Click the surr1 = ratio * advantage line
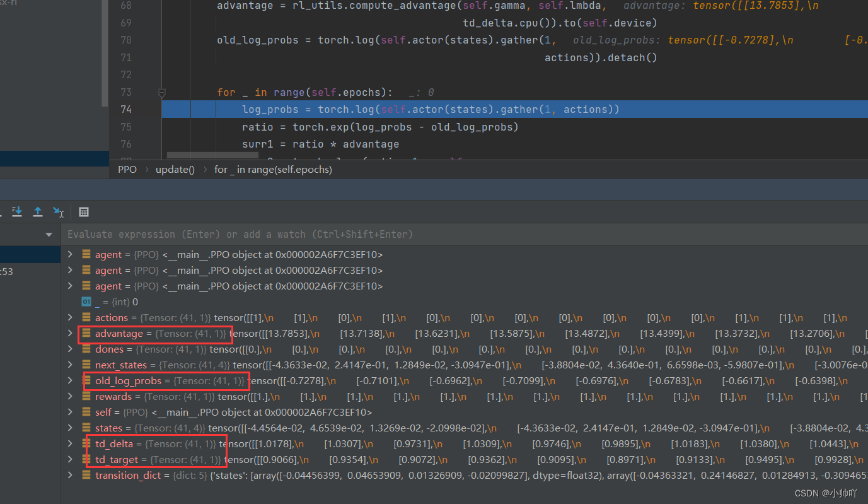The height and width of the screenshot is (504, 868). point(320,144)
